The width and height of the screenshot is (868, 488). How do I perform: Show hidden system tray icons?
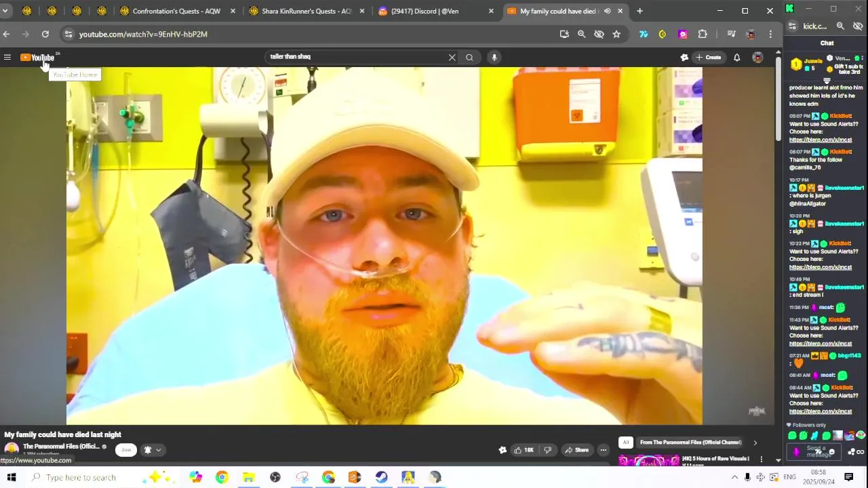[x=734, y=477]
